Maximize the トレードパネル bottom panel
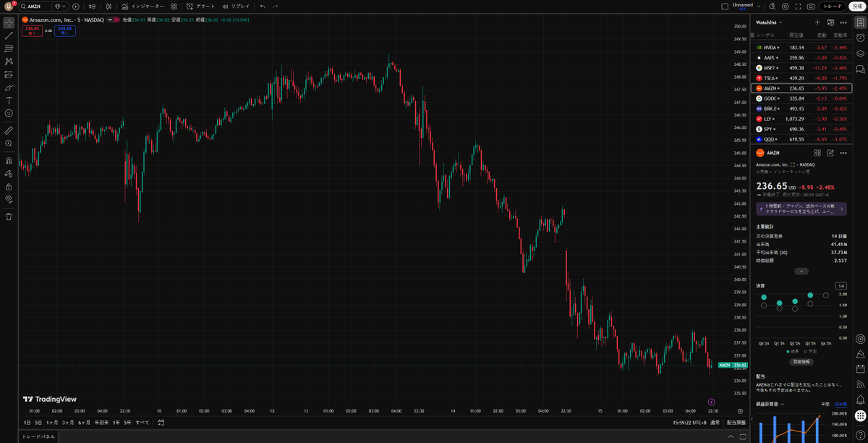This screenshot has height=443, width=868. tap(744, 436)
